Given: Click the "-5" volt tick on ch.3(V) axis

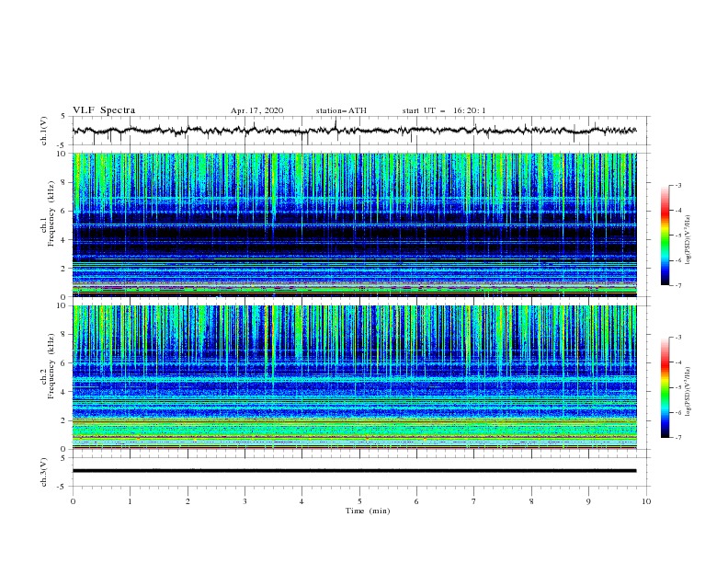Looking at the screenshot, I should pyautogui.click(x=63, y=487).
